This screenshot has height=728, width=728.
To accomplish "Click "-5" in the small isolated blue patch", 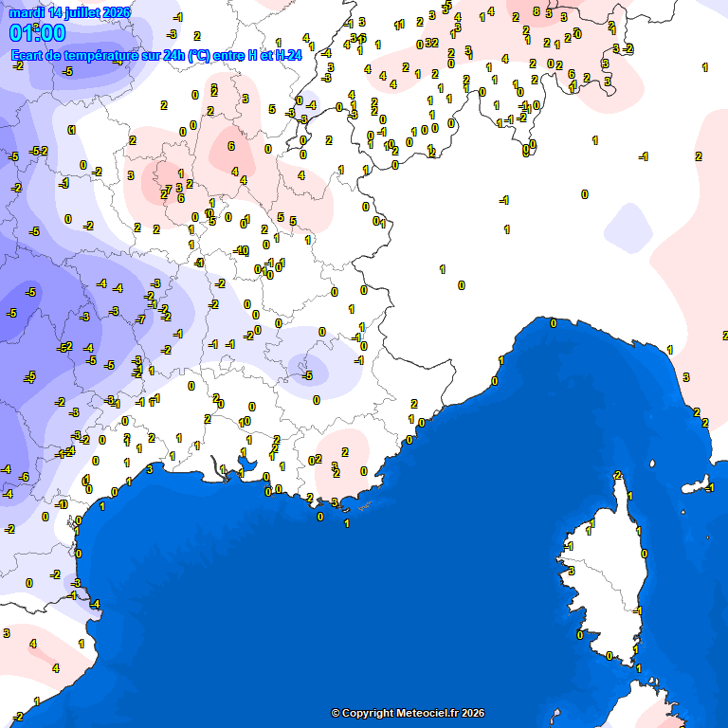I will [307, 375].
